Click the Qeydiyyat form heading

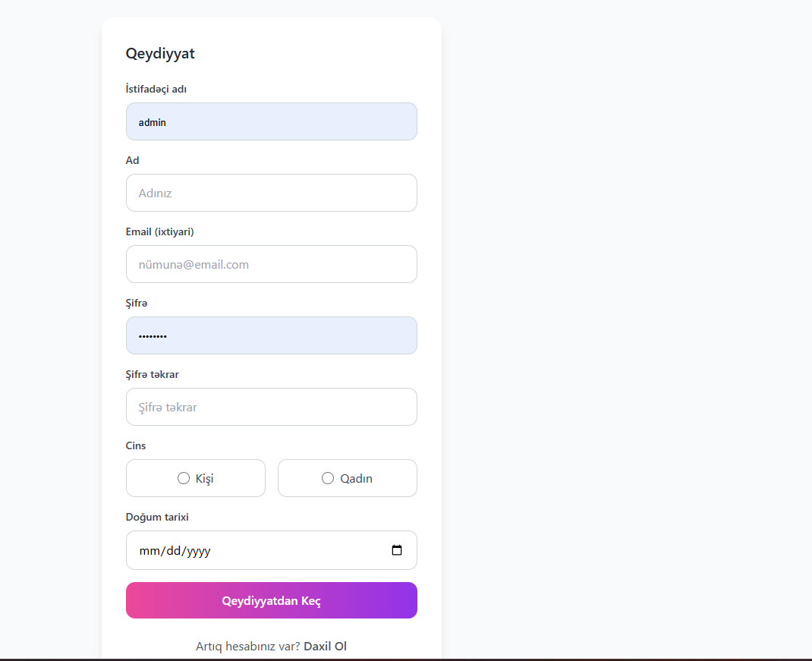click(x=160, y=53)
